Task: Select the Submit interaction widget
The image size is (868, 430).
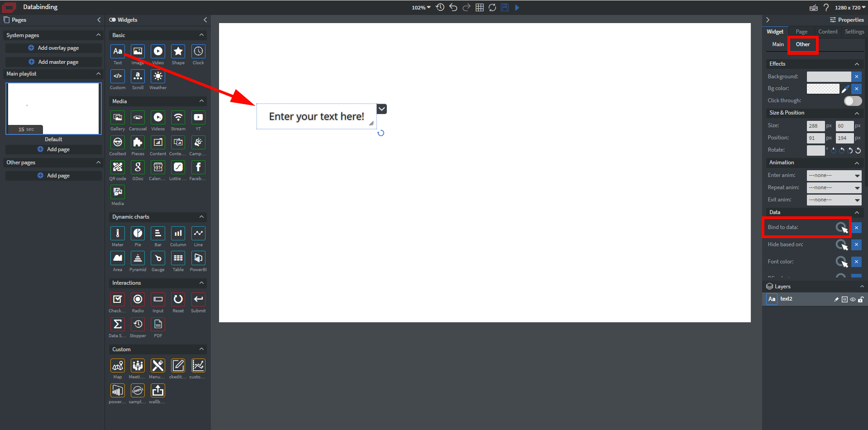Action: click(x=198, y=299)
